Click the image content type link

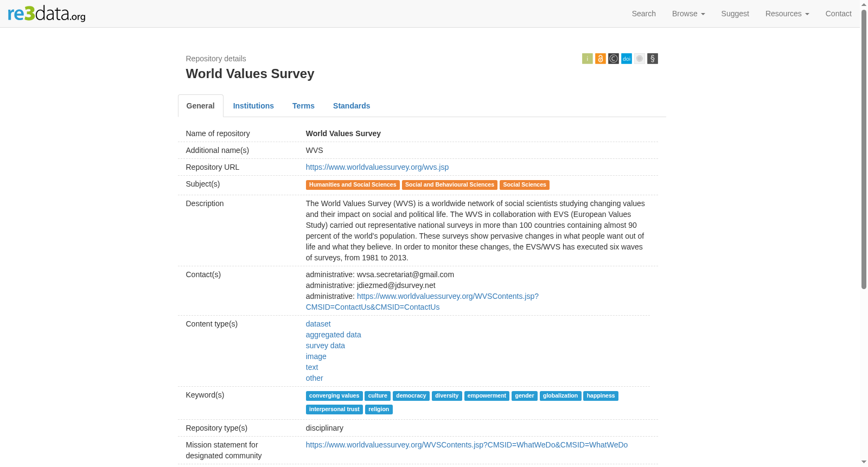[316, 356]
